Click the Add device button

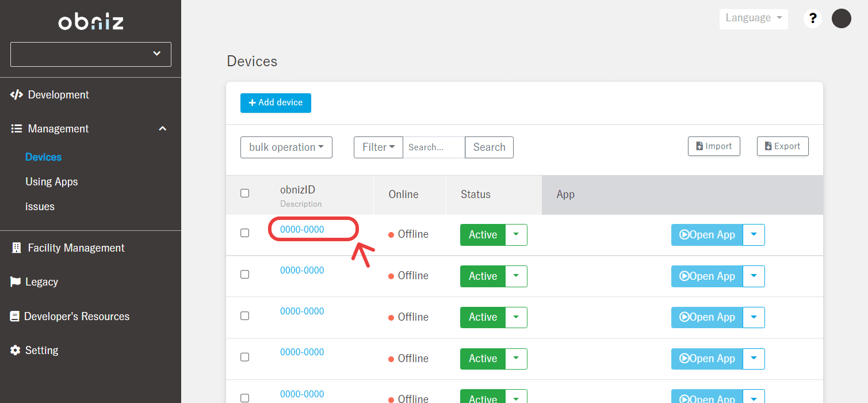point(276,103)
